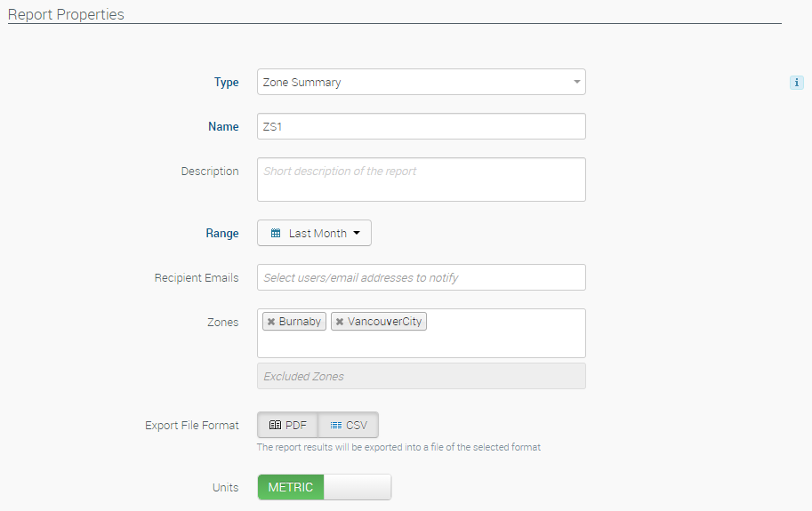
Task: Remove the Burnaby zone tag
Action: tap(271, 322)
